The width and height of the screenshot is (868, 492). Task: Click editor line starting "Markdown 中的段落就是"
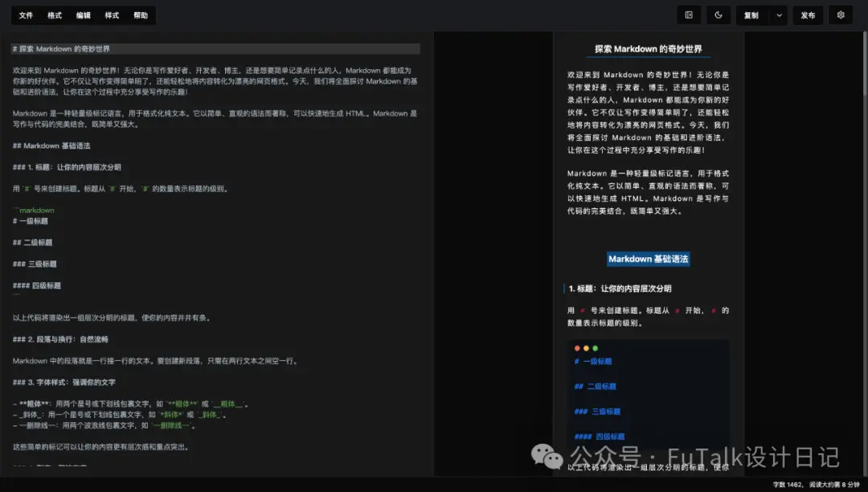(x=156, y=361)
